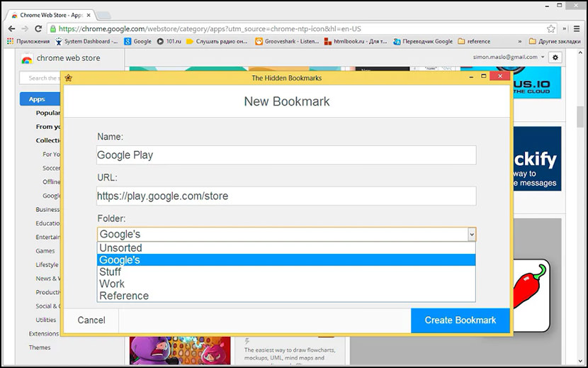
Task: Open the Chrome hamburger menu
Action: pyautogui.click(x=577, y=28)
